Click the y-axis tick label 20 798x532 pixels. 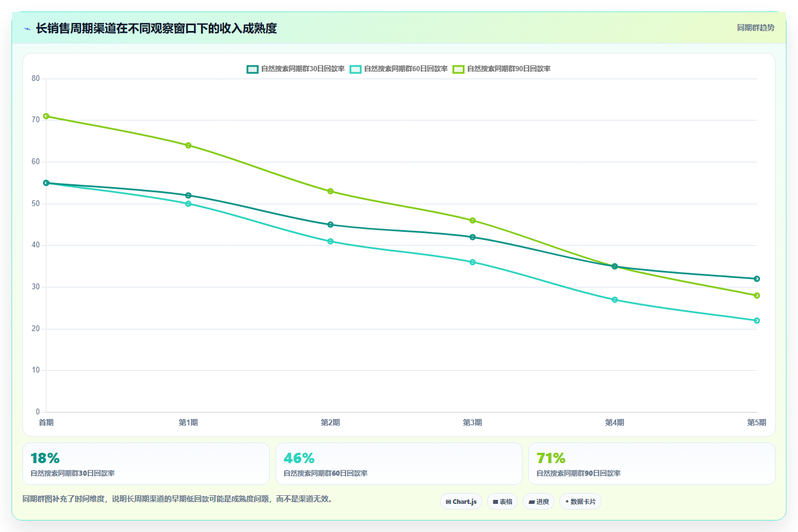(x=36, y=329)
